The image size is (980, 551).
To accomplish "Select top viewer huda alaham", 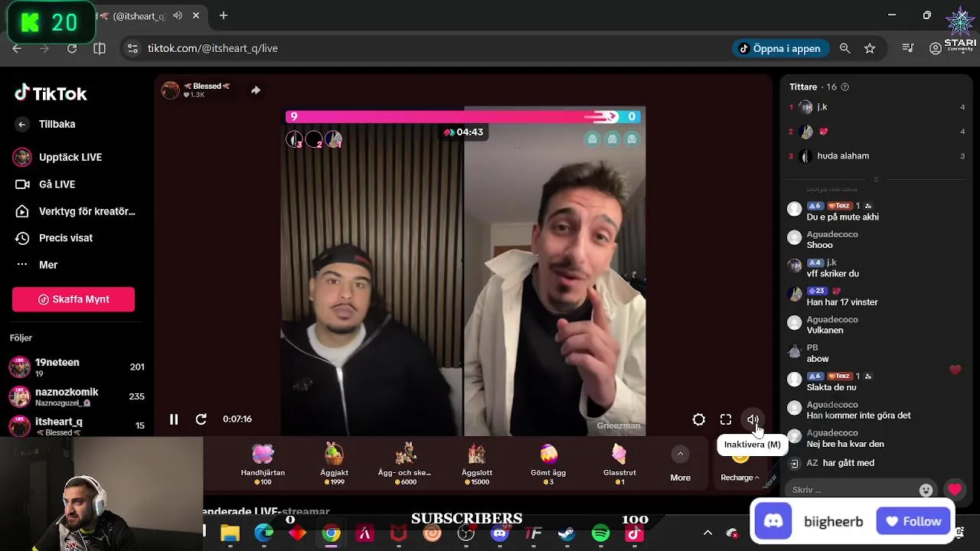I will (x=877, y=156).
